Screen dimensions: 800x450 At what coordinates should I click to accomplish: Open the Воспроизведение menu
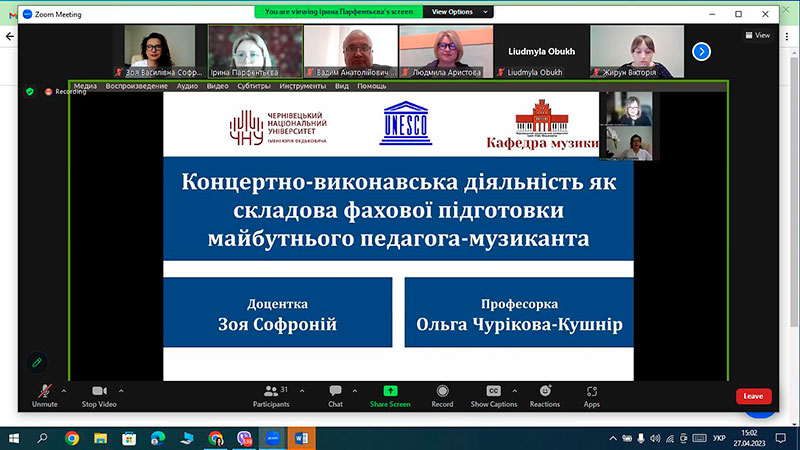[x=137, y=86]
